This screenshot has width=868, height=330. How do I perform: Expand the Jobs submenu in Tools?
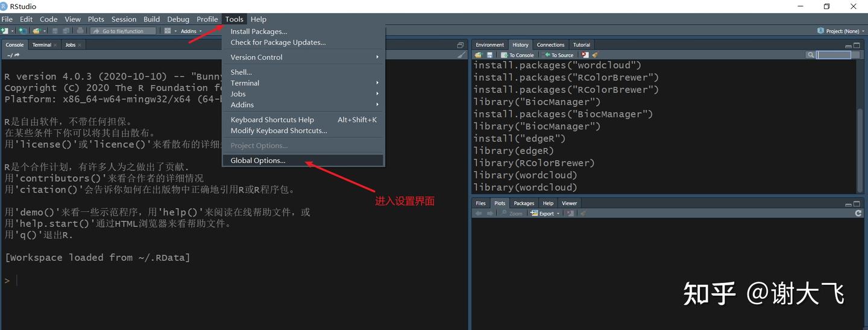click(x=303, y=94)
